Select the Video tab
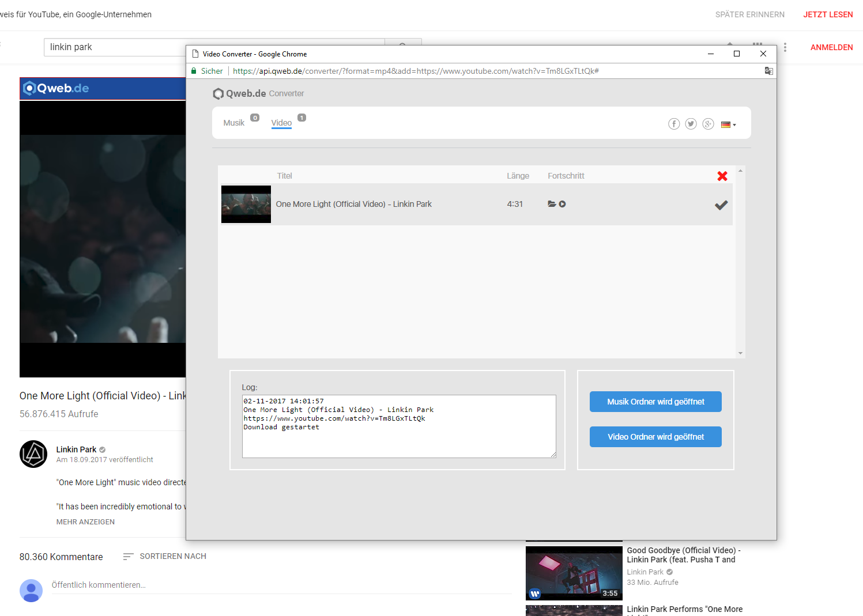Image resolution: width=863 pixels, height=616 pixels. pos(281,123)
